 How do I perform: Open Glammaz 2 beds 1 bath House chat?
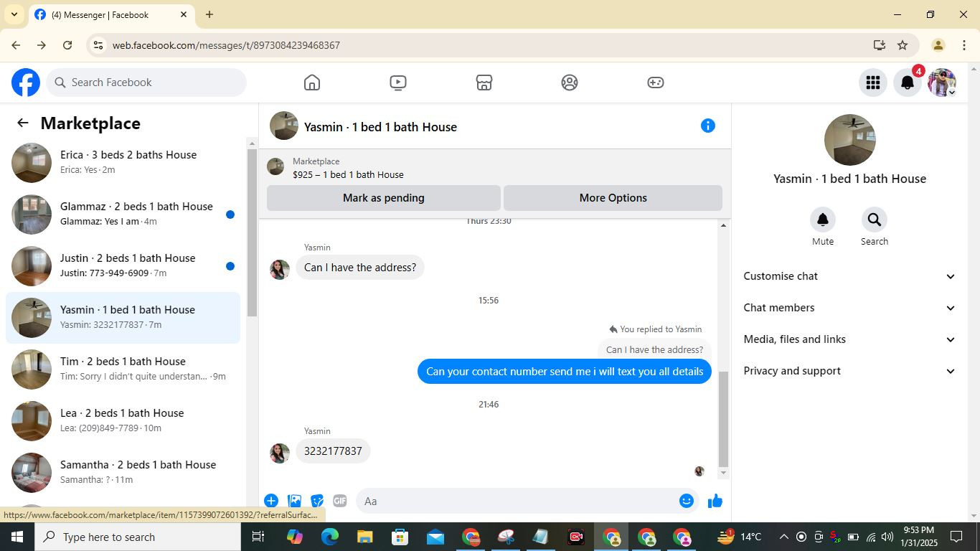[123, 215]
